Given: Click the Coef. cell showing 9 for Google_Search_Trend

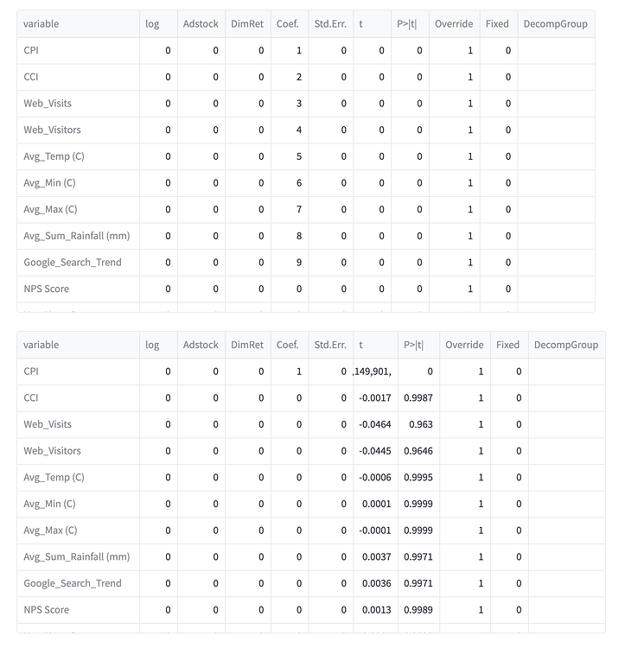Looking at the screenshot, I should click(290, 263).
